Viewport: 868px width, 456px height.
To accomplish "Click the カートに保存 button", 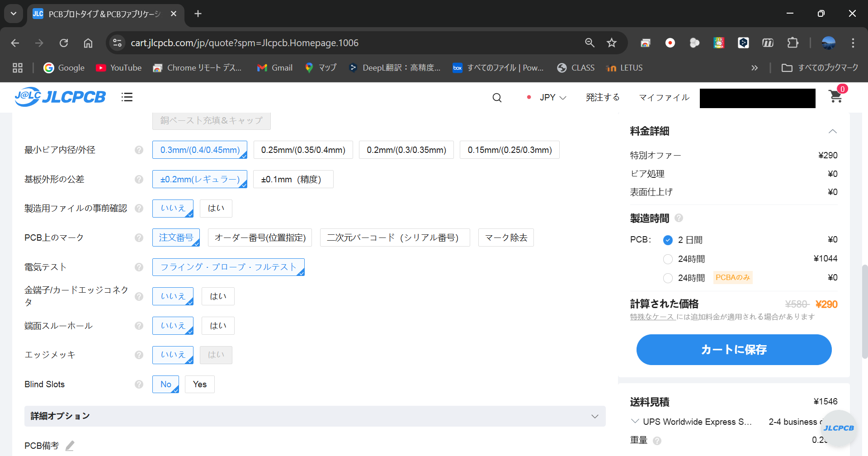I will coord(734,350).
